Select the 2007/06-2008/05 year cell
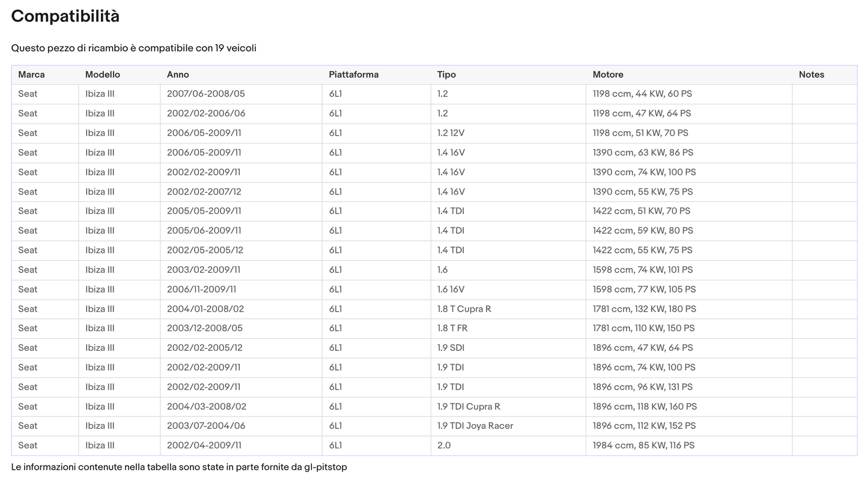Image resolution: width=868 pixels, height=483 pixels. coord(205,94)
